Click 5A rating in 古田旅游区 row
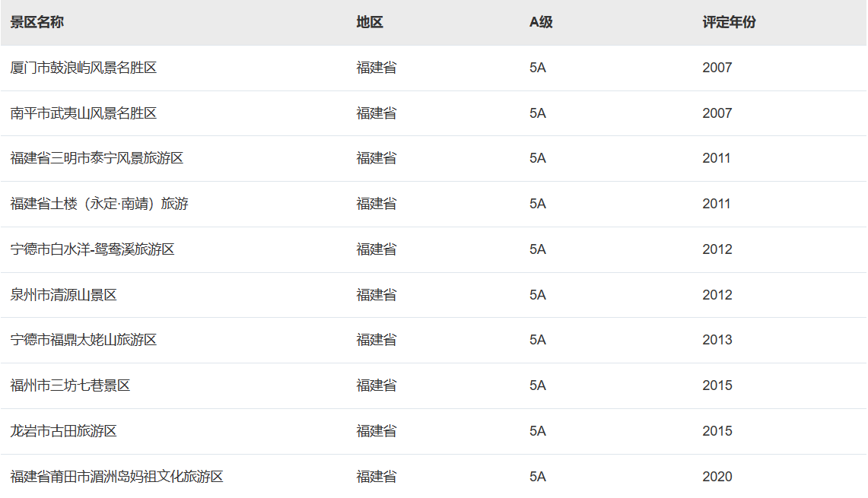The width and height of the screenshot is (868, 498). [537, 431]
